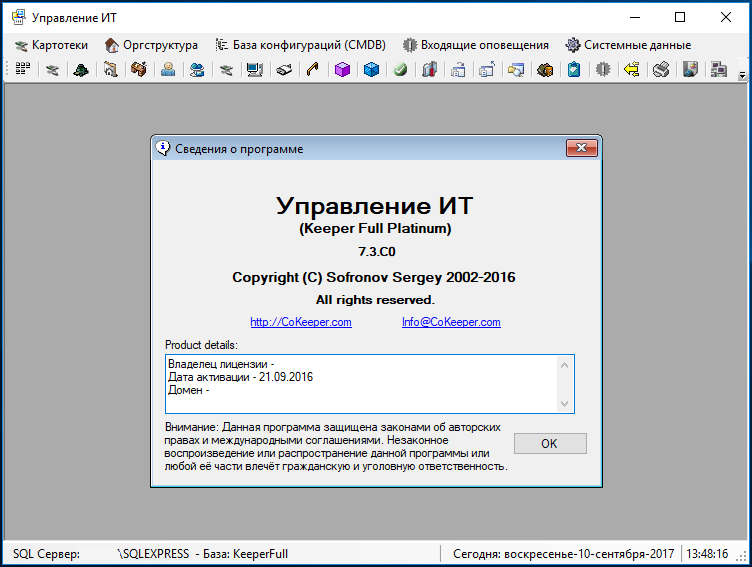Open the building with house toolbar icon
This screenshot has width=752, height=567.
[x=110, y=70]
